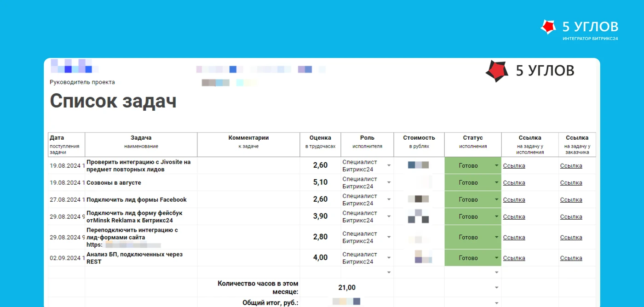Select the Оценка в трудочасах header
The width and height of the screenshot is (644, 307).
[x=320, y=145]
